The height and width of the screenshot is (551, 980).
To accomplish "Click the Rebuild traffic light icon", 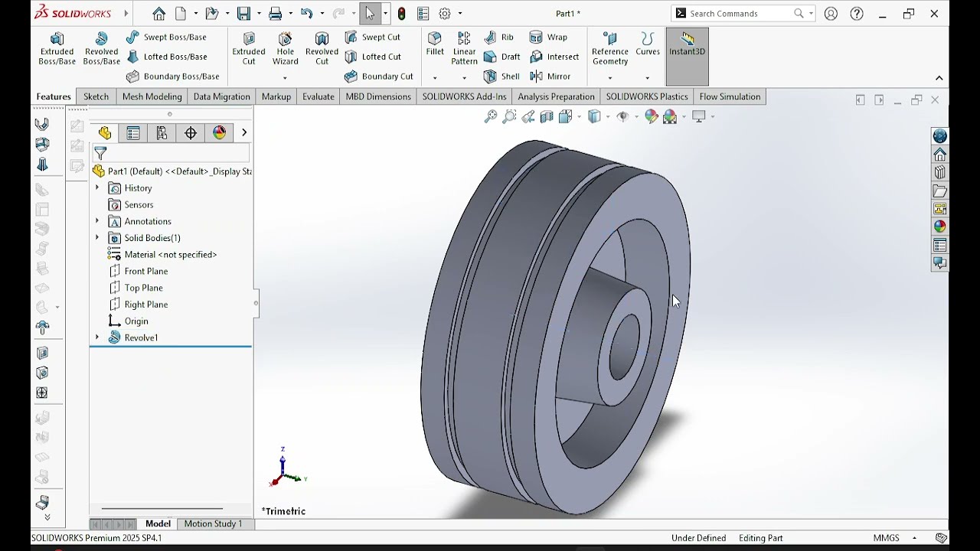I will pos(401,14).
